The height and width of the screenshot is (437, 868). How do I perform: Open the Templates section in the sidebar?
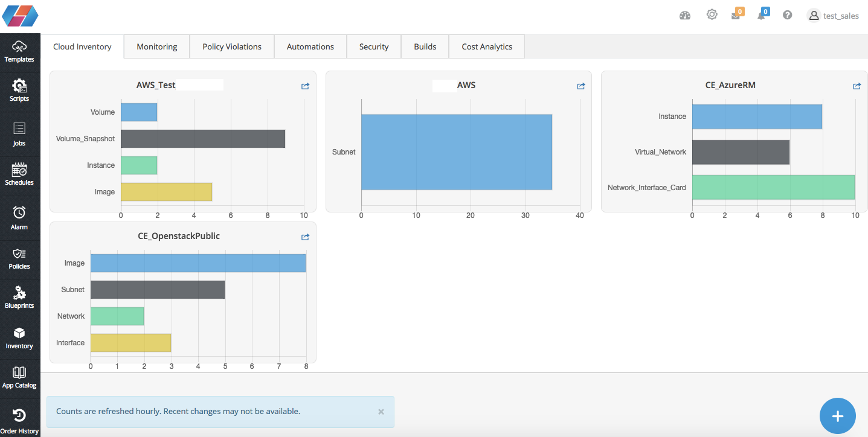click(x=20, y=51)
